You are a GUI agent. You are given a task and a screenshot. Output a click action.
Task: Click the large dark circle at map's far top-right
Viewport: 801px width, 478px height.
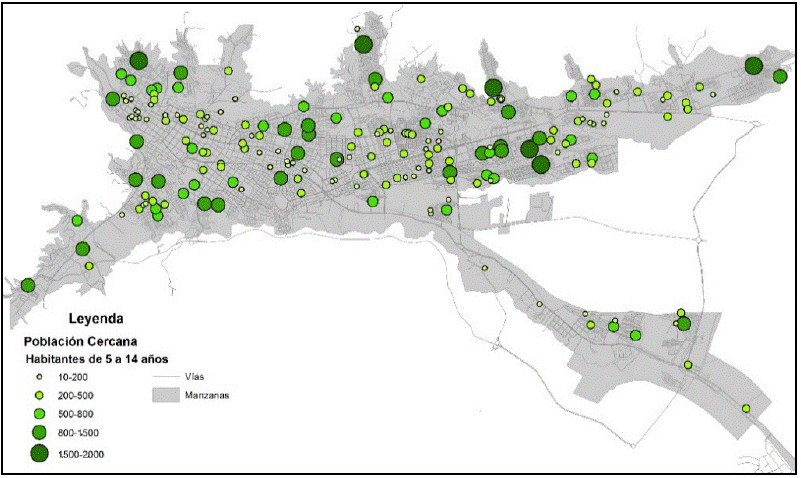coord(754,66)
